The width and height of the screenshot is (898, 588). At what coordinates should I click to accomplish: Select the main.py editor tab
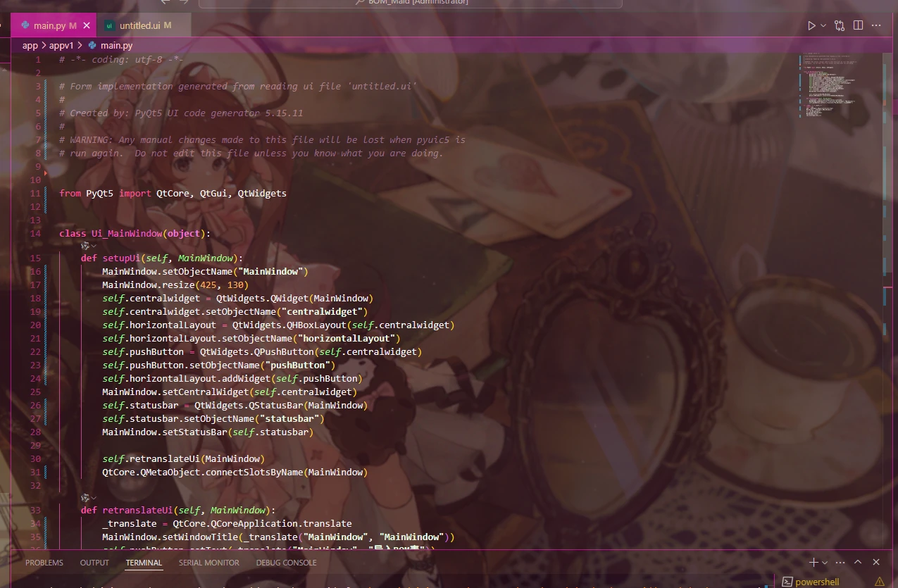pos(55,25)
